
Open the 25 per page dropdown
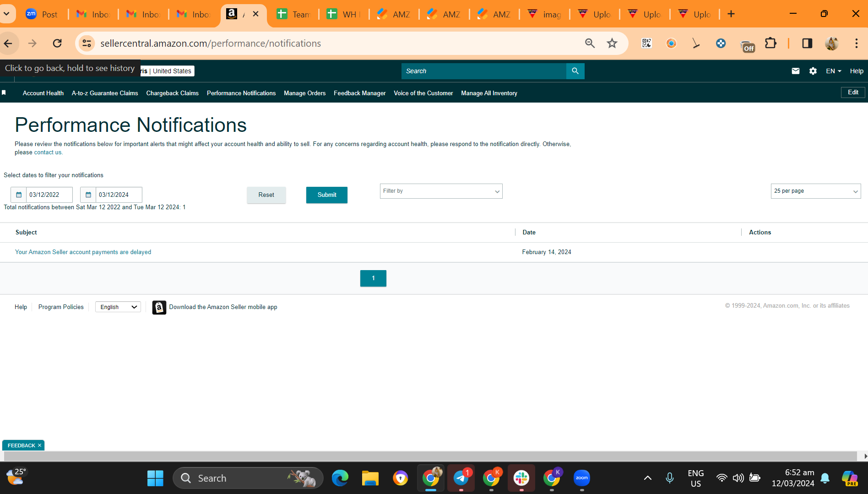click(815, 191)
